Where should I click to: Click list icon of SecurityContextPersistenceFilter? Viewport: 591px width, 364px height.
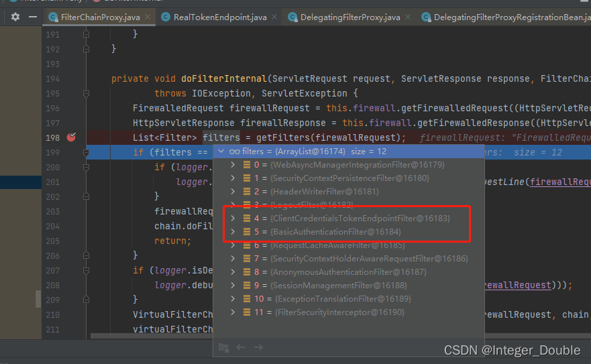(x=247, y=178)
